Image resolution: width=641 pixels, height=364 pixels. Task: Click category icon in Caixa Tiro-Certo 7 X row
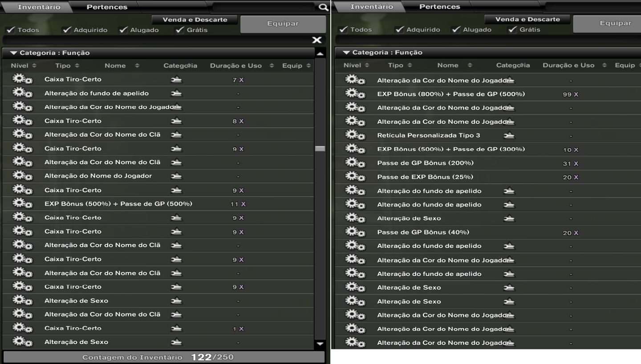(x=176, y=80)
